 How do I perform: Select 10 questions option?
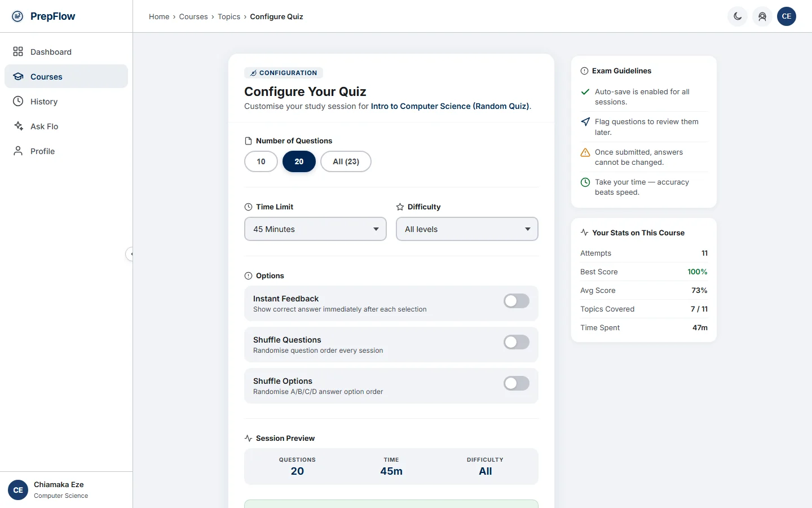coord(261,161)
